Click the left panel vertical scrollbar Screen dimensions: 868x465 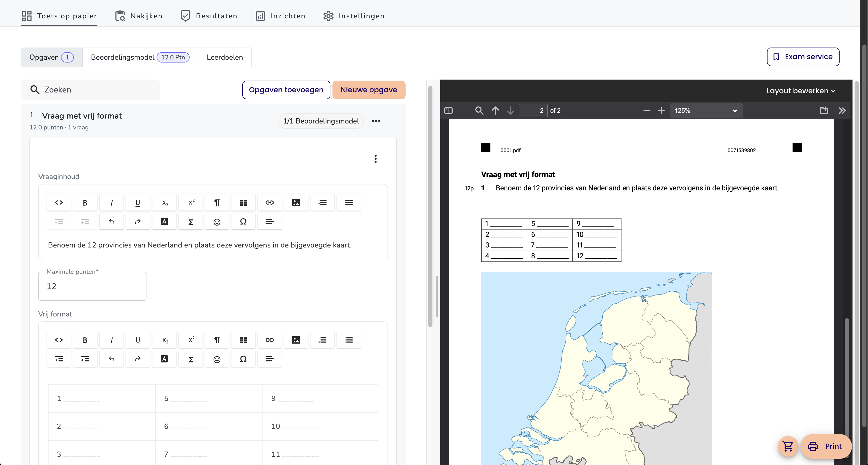(430, 206)
